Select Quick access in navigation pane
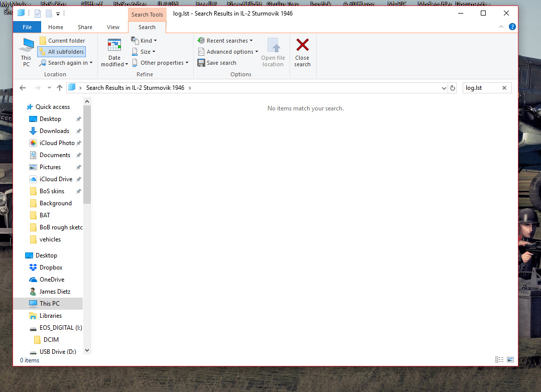The image size is (541, 392). [52, 107]
